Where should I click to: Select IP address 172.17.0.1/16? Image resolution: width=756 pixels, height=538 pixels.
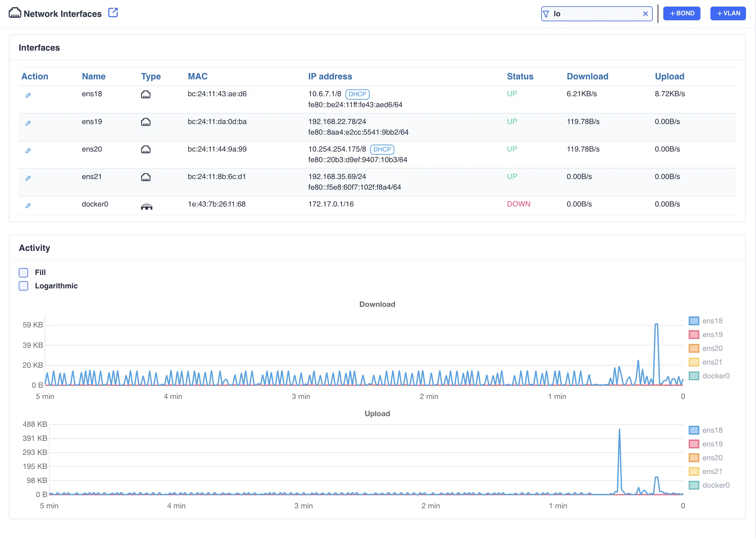(x=331, y=204)
